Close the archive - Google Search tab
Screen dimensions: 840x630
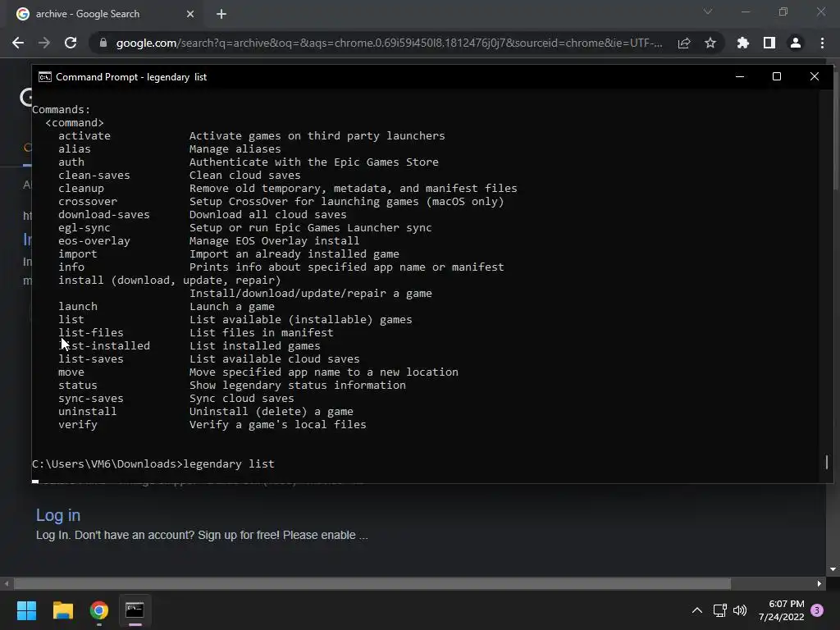coord(190,14)
